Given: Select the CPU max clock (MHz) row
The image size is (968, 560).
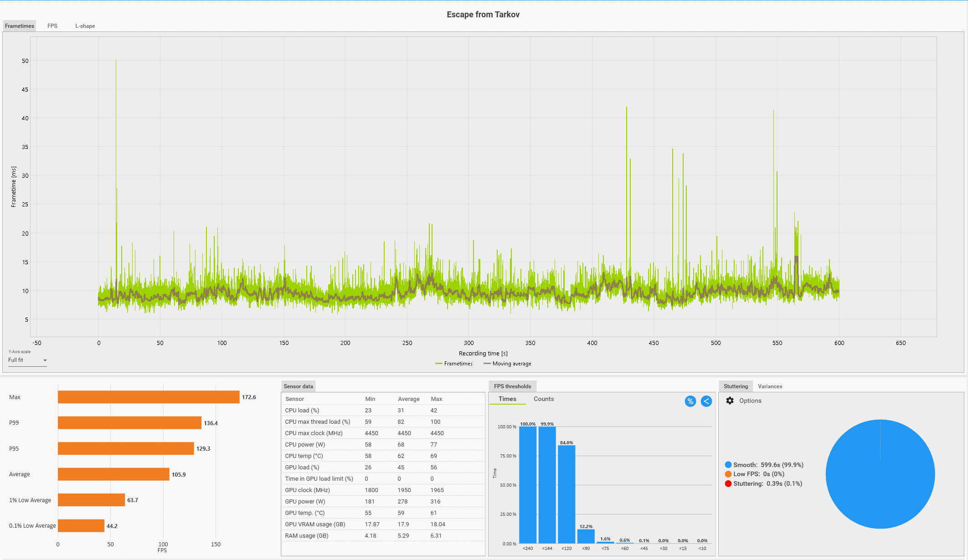Looking at the screenshot, I should 383,433.
